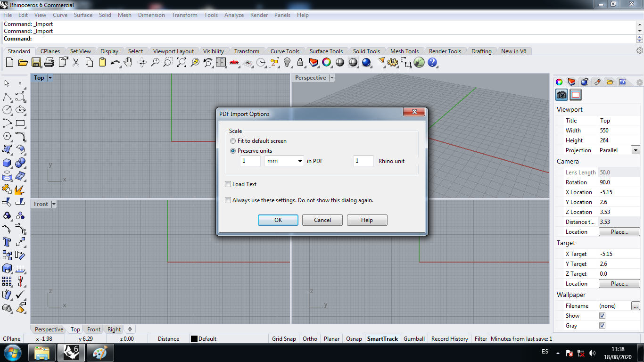This screenshot has height=362, width=644.
Task: Toggle Grid Snap in the status bar
Action: (x=284, y=339)
